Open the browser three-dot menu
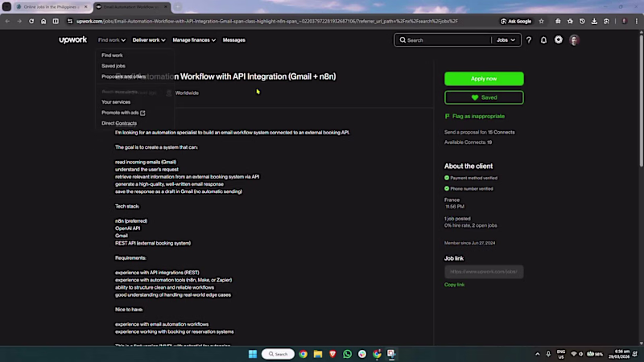This screenshot has width=644, height=362. 637,21
